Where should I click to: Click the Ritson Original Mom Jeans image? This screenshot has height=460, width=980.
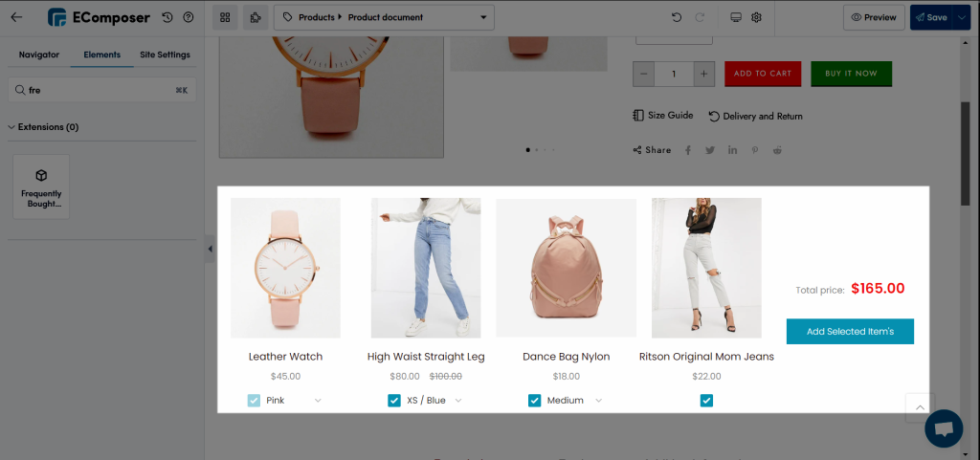706,268
